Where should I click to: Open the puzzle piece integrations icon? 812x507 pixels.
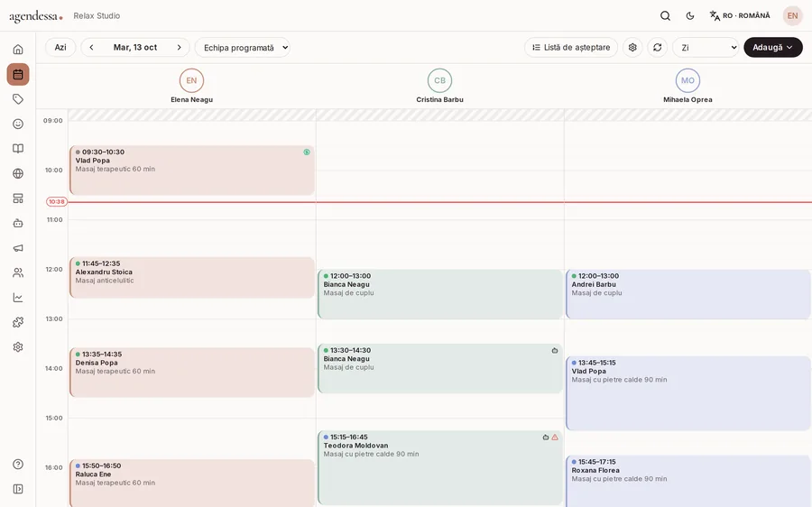coord(18,322)
